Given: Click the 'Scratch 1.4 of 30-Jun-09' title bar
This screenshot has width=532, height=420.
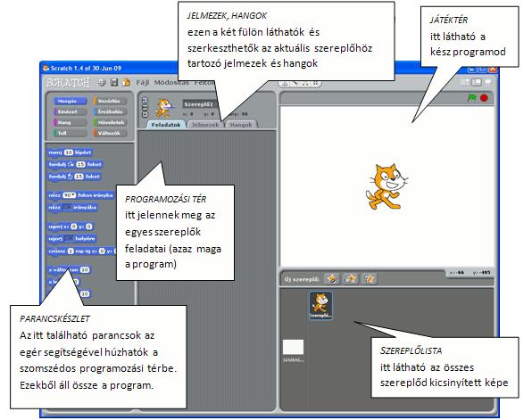Looking at the screenshot, I should pos(86,68).
